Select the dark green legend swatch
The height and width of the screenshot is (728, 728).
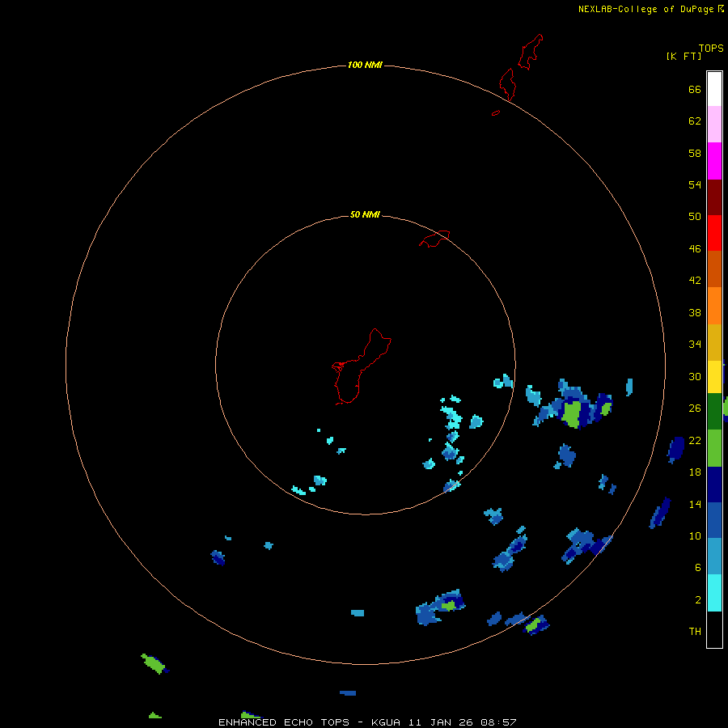[x=714, y=412]
